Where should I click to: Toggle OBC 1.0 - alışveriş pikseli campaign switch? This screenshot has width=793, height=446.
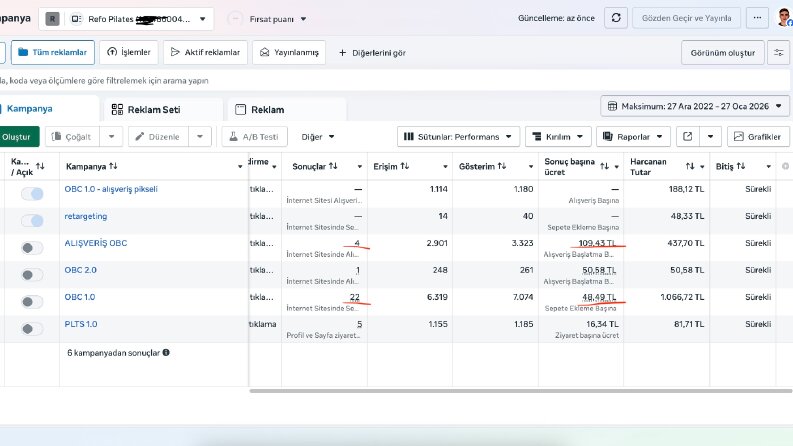32,194
